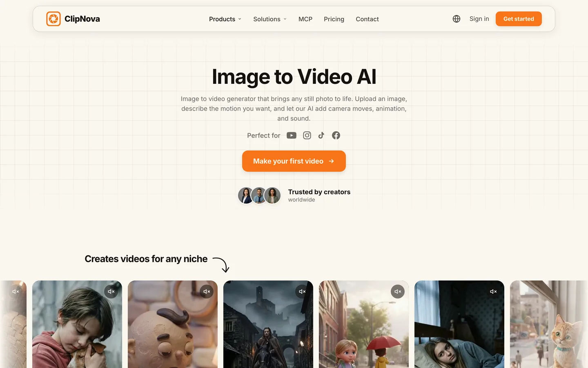Viewport: 588px width, 368px height.
Task: Click Make your first video button
Action: pos(294,161)
